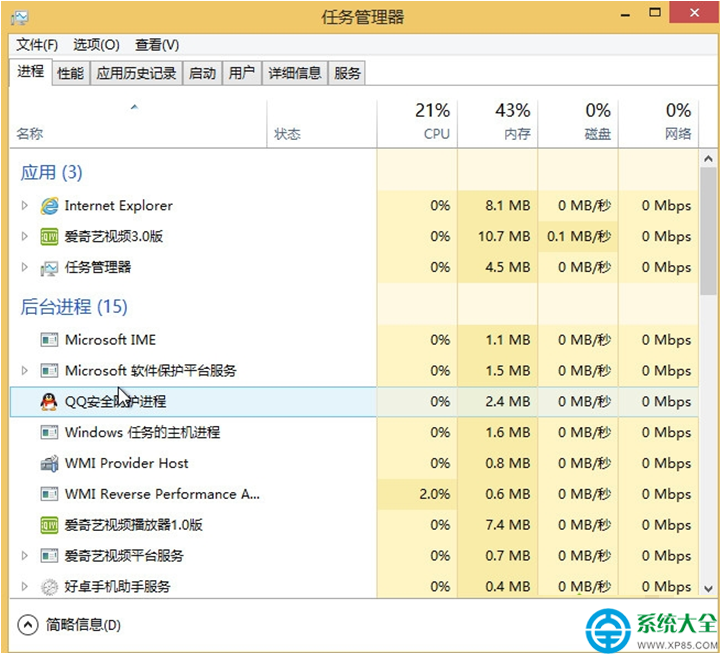
Task: Switch to the 用户 tab
Action: (242, 73)
